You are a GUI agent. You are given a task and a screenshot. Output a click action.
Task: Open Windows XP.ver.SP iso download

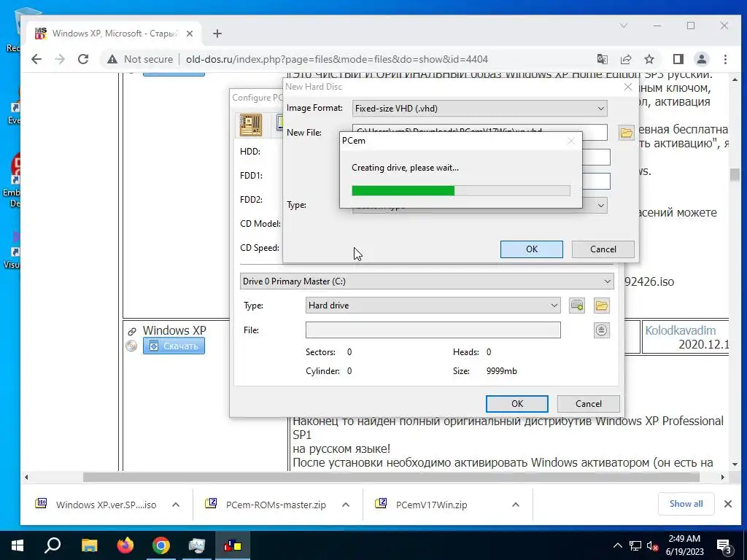(x=106, y=505)
